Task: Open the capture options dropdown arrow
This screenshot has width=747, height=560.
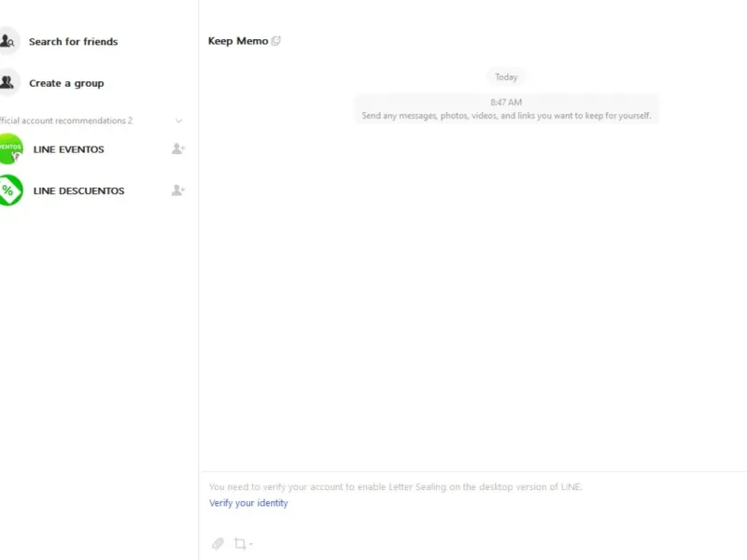Action: point(251,544)
